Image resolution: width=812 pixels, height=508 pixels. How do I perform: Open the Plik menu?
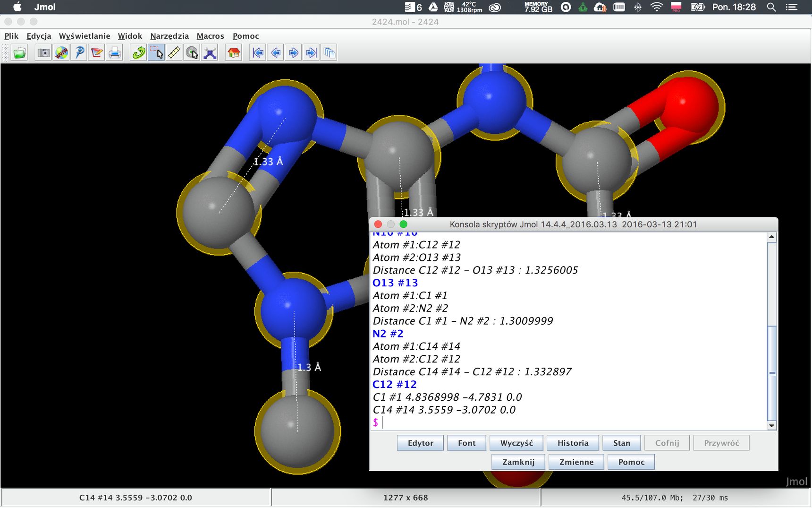coord(11,36)
